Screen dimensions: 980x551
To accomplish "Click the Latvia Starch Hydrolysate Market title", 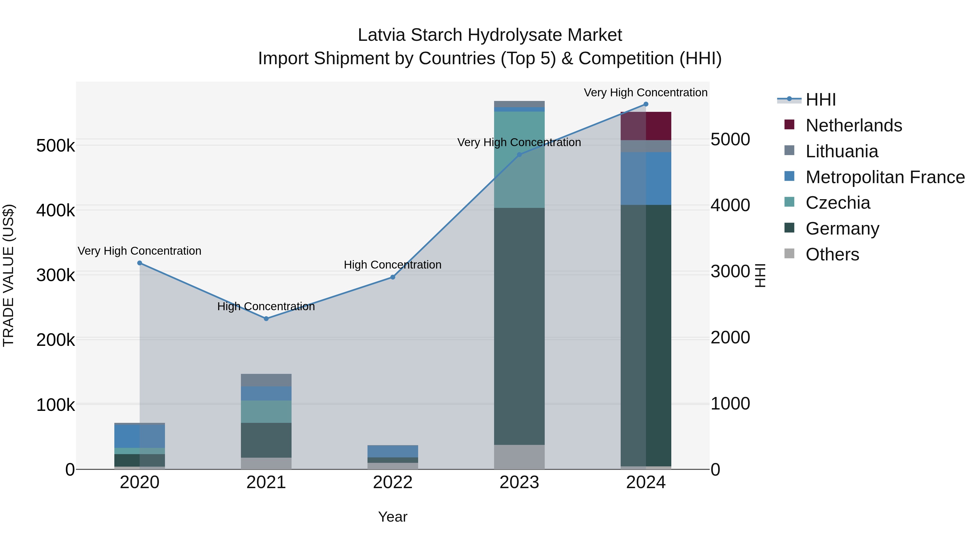I will pos(490,35).
